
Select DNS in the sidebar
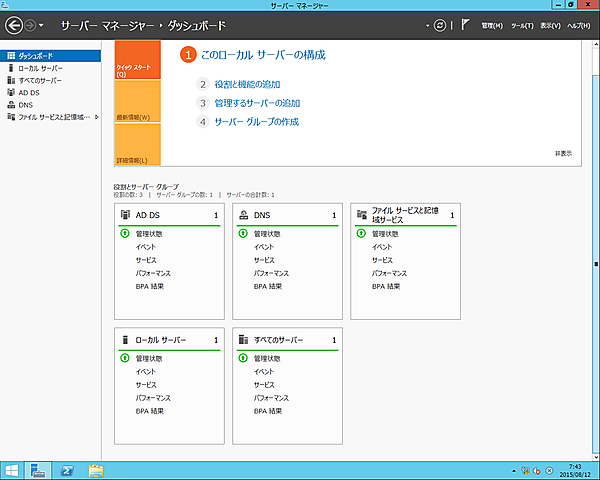click(x=51, y=105)
